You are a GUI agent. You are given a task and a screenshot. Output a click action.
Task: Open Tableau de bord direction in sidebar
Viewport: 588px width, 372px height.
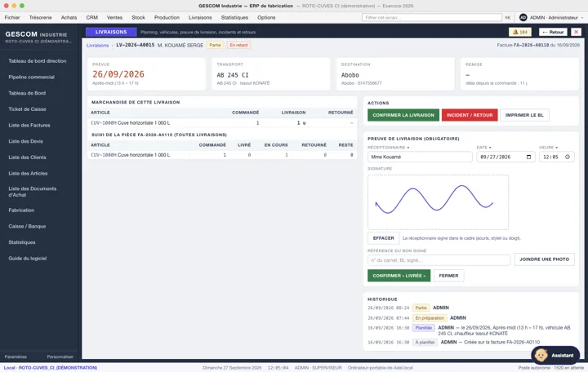click(x=38, y=61)
